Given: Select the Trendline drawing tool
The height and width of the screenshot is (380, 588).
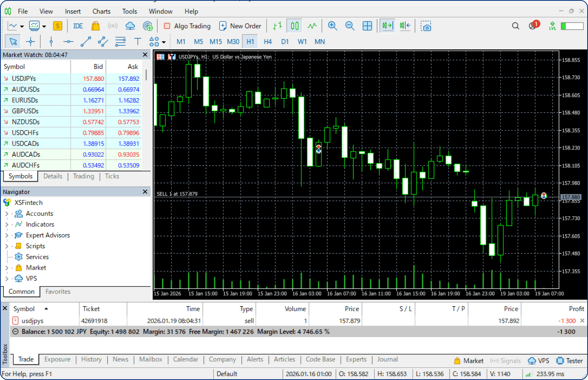Looking at the screenshot, I should pos(86,42).
